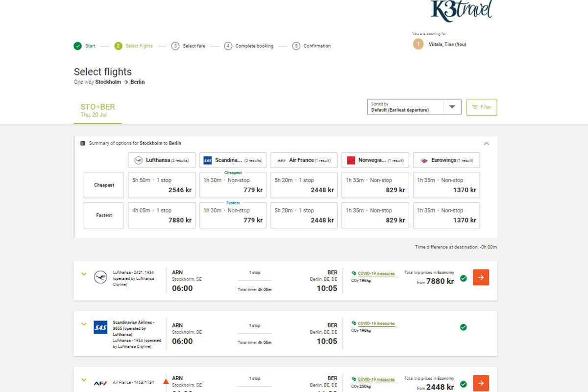
Task: Click the Select flights step
Action: click(134, 46)
